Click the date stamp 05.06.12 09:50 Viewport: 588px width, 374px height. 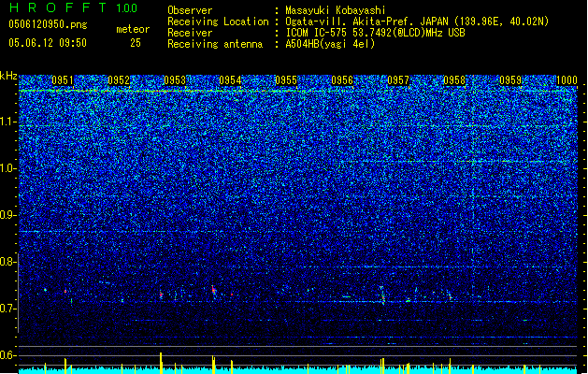click(48, 43)
